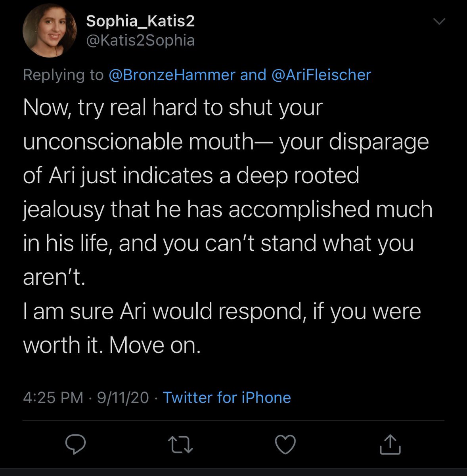This screenshot has width=467, height=476.
Task: Visit the @BronzeHammer mention link
Action: [x=172, y=75]
